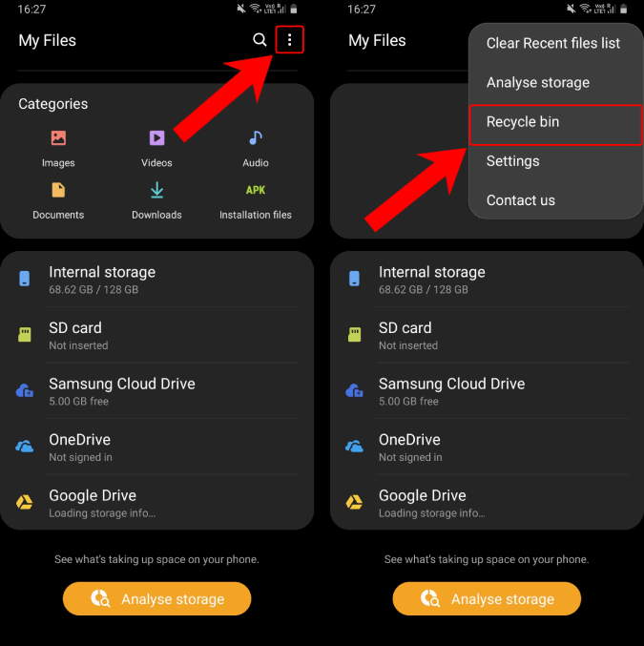Select Contact us menu entry
Screen dimensions: 644x646
[x=520, y=200]
